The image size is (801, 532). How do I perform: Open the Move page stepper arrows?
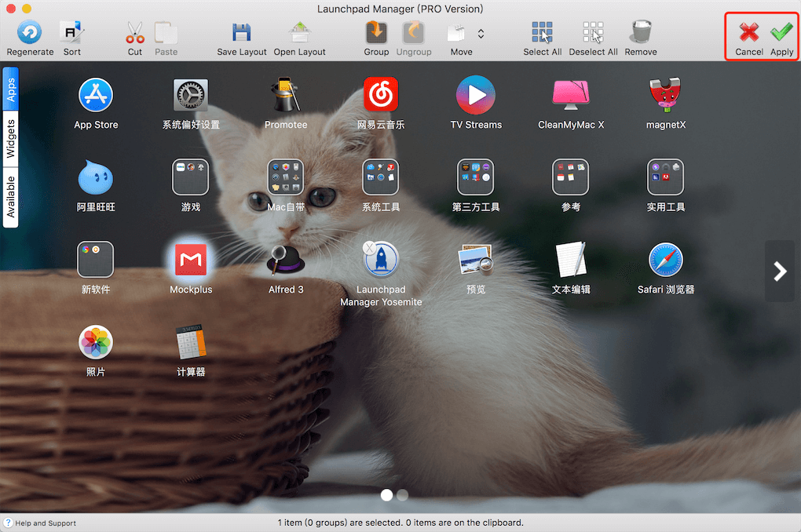(481, 34)
